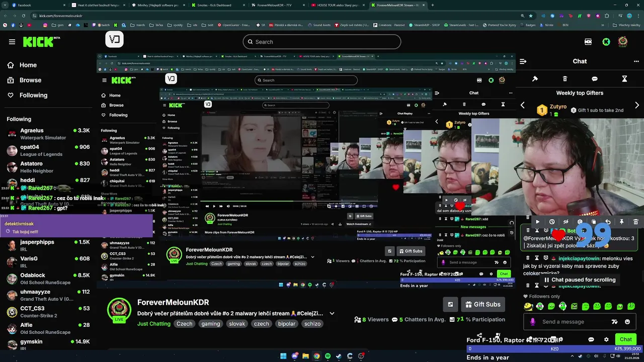Viewport: 644px width, 362px height.
Task: Open the CCT_CS3 channel in sidebar
Action: click(x=48, y=312)
